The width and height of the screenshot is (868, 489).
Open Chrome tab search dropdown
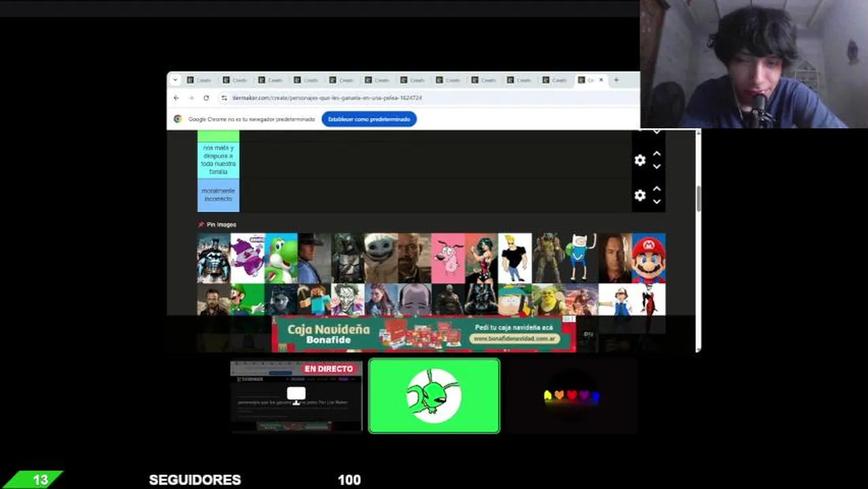click(175, 80)
